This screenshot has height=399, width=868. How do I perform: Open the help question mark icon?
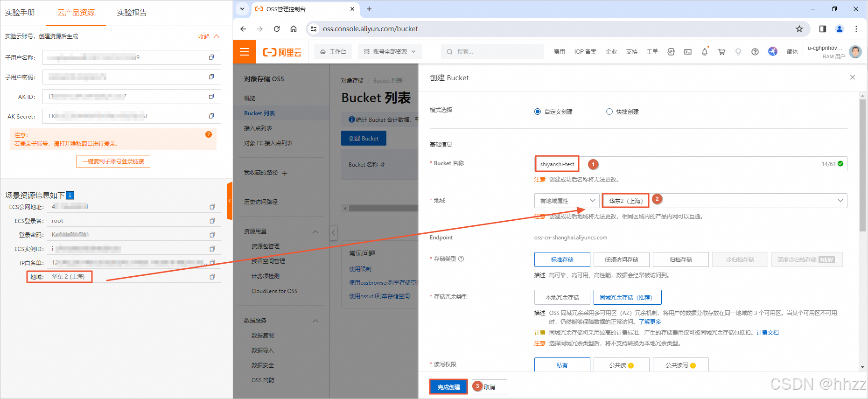755,52
